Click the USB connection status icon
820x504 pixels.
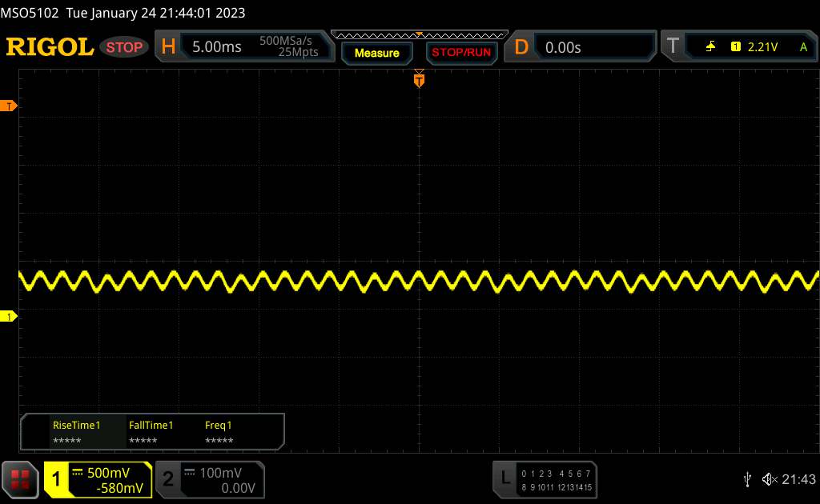tap(747, 478)
